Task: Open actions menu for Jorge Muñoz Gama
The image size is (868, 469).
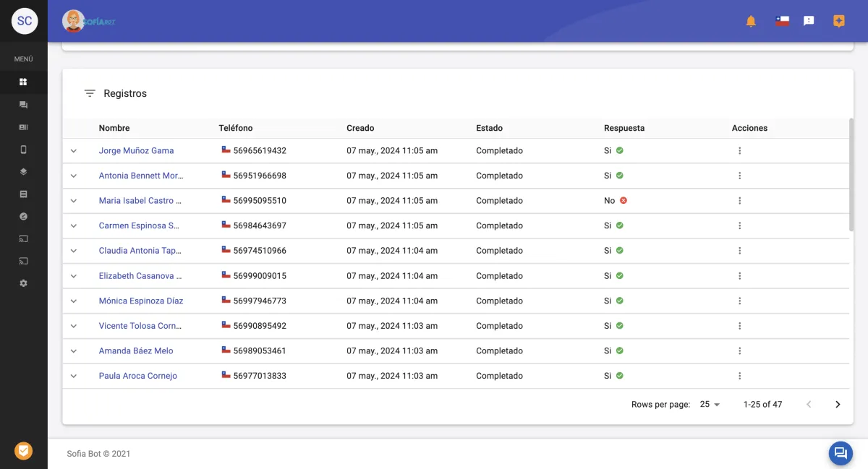Action: [739, 151]
